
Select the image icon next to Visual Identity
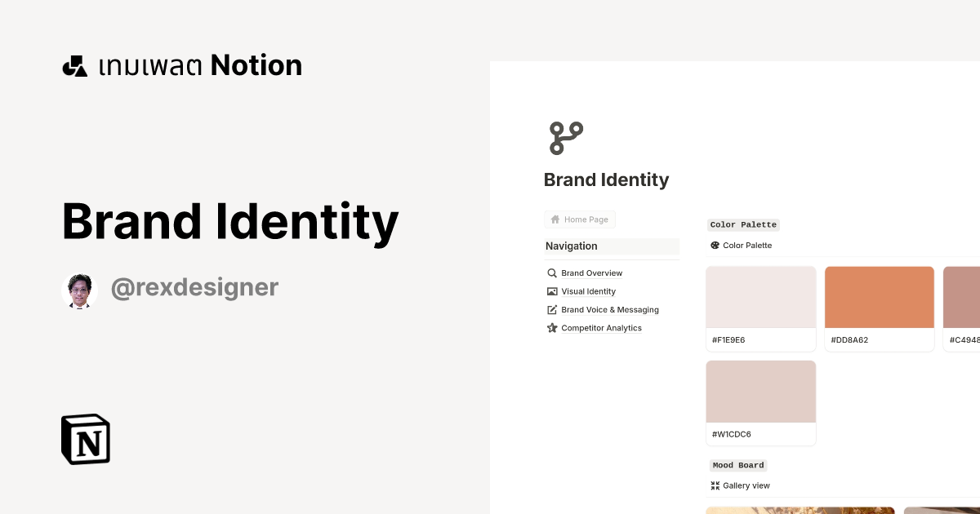pos(552,291)
